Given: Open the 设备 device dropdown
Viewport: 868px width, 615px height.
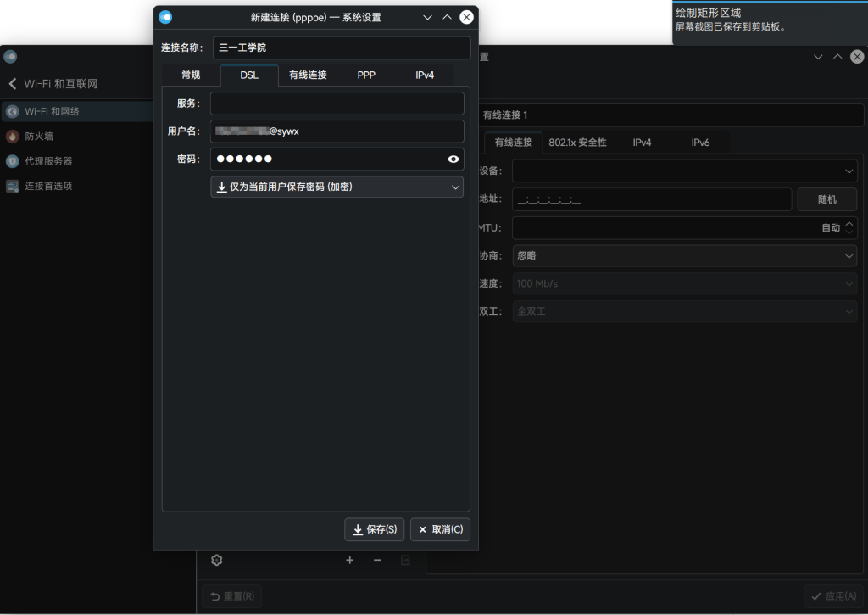Looking at the screenshot, I should click(684, 171).
